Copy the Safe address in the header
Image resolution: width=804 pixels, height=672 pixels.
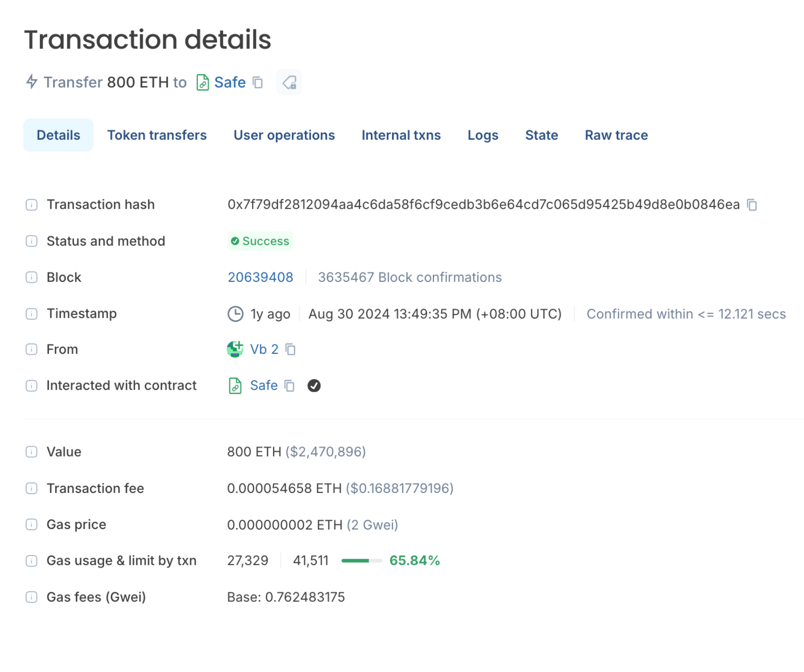[x=258, y=83]
